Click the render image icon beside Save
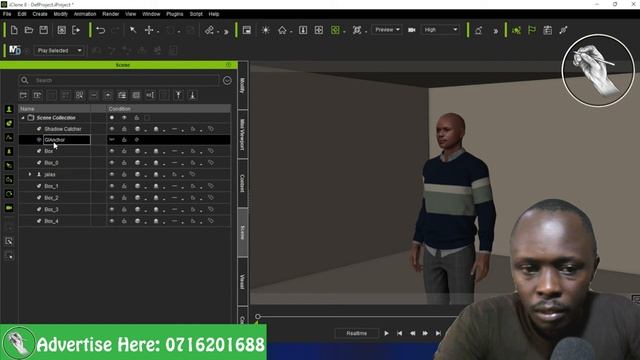Screen dimensions: 640x360 (x=61, y=30)
